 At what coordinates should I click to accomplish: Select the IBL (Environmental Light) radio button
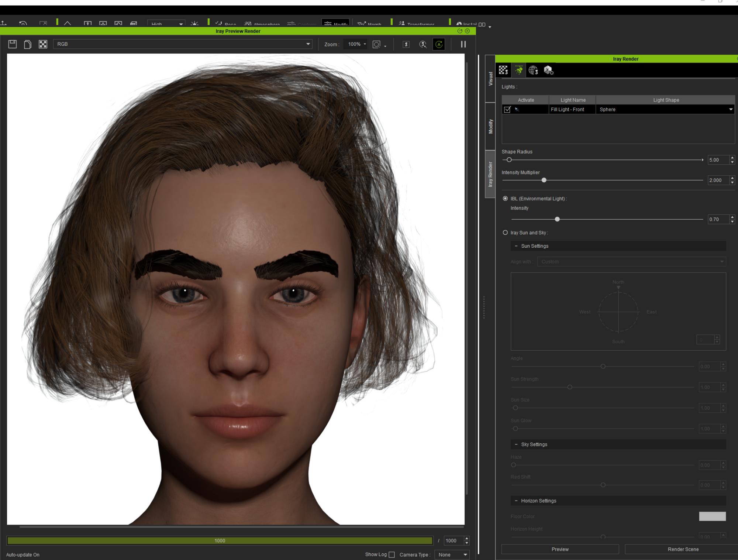(506, 199)
